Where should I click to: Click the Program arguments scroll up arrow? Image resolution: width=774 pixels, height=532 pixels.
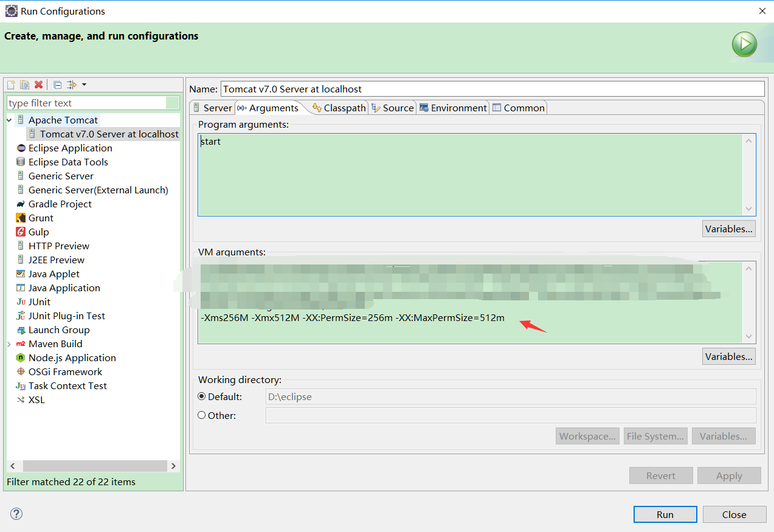pyautogui.click(x=749, y=141)
